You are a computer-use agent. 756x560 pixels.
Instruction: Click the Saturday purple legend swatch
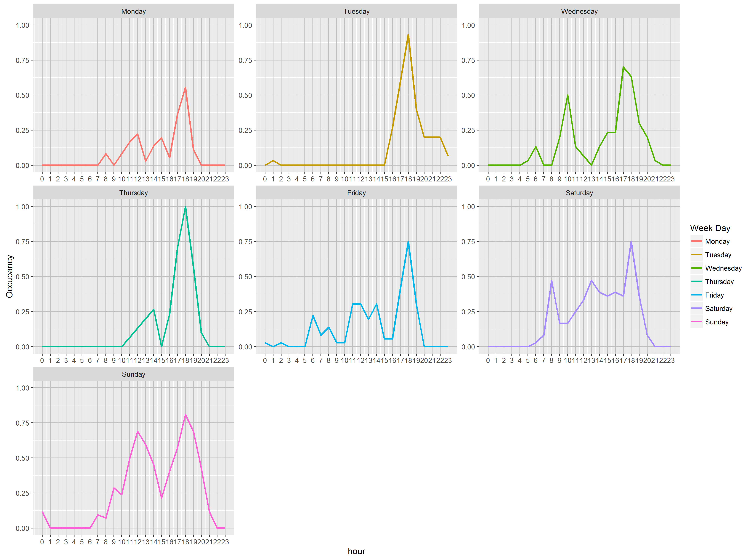[696, 308]
